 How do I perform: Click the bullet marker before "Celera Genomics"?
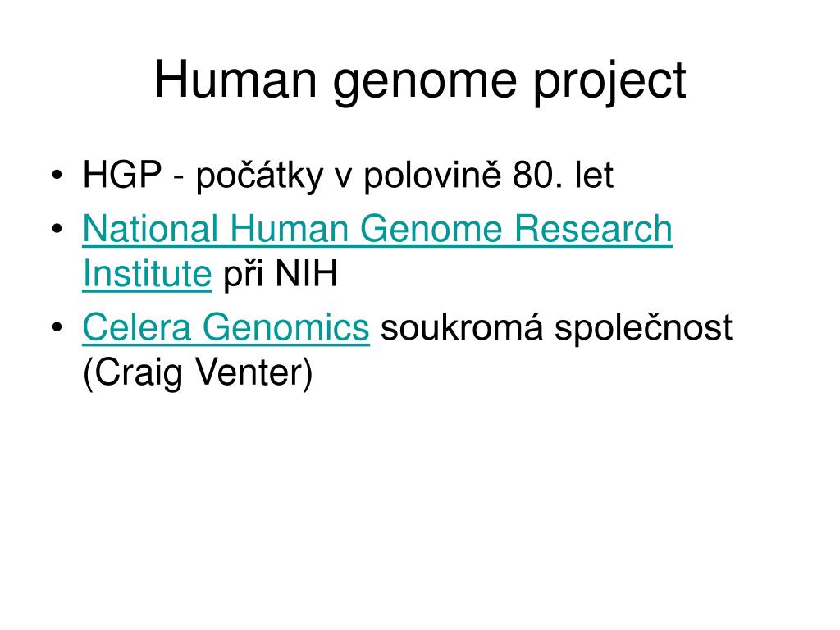[57, 329]
